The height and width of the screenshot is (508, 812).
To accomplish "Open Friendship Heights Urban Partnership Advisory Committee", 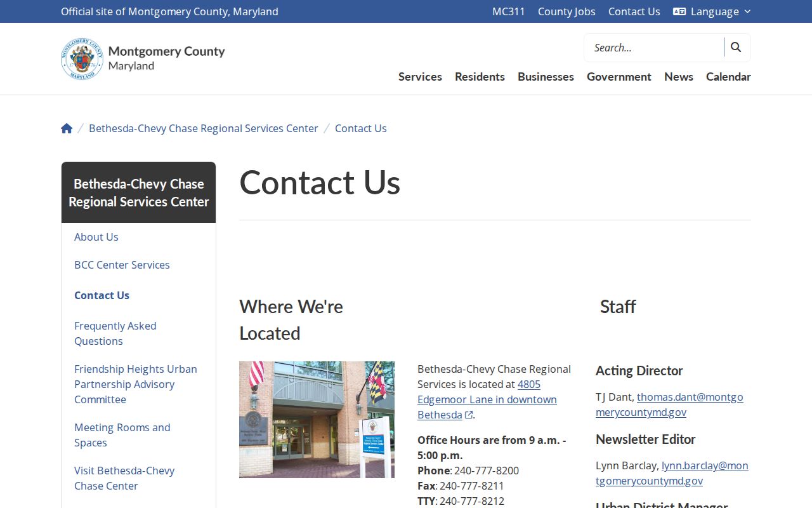I will tap(136, 384).
